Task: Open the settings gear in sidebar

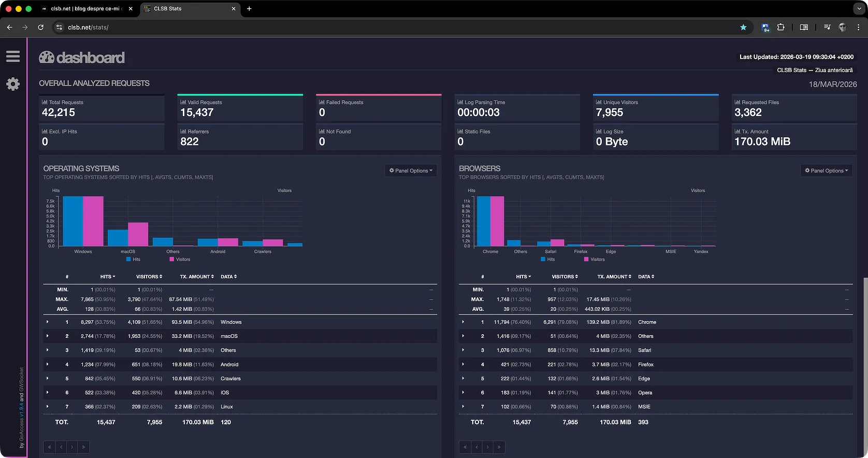Action: 13,84
